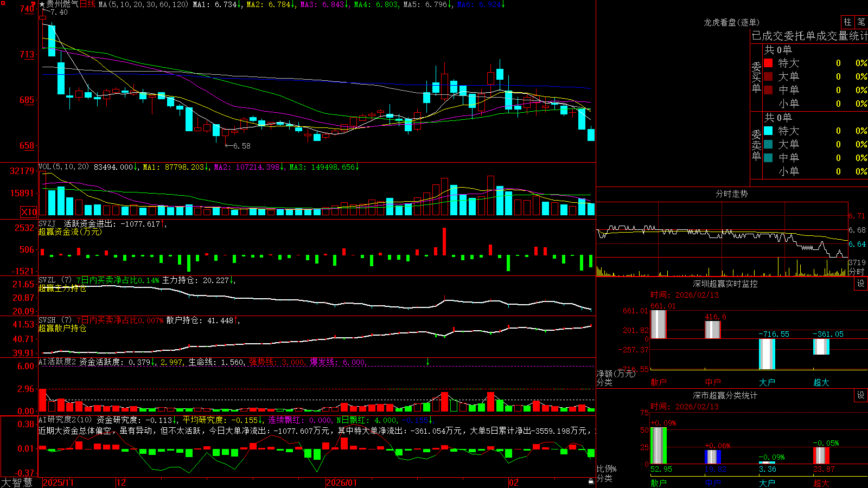
Task: Click the 深市超赢分类统计 panel title
Action: (725, 395)
